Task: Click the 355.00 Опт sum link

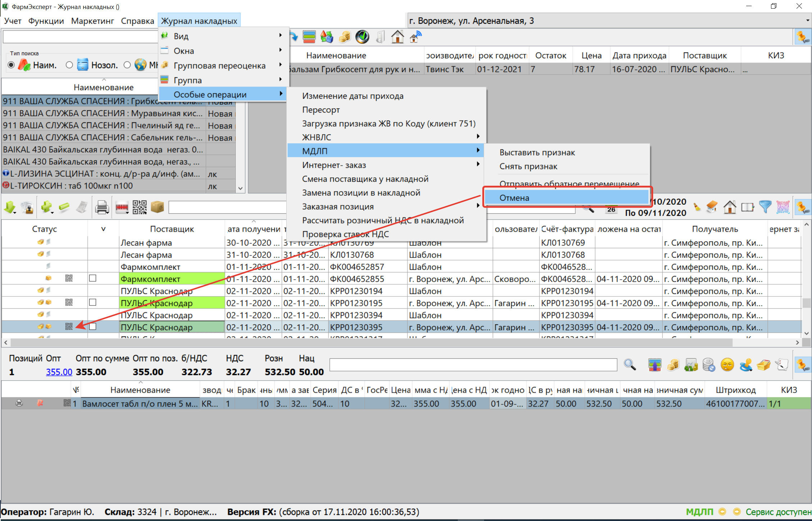Action: 59,372
